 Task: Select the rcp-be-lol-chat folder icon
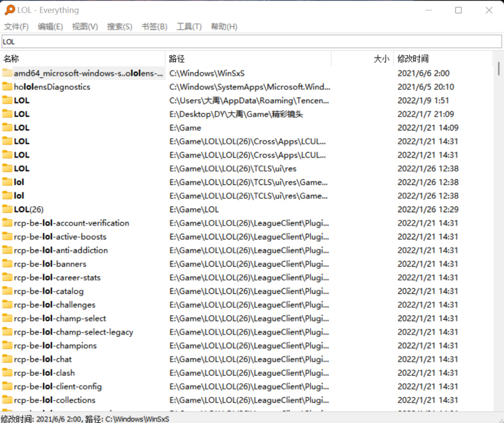tap(7, 359)
